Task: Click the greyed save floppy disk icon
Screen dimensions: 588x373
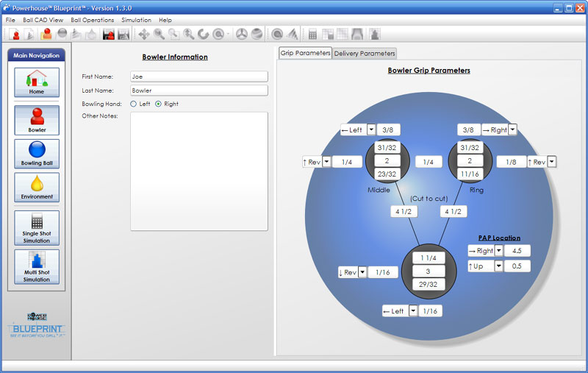Action: 123,34
